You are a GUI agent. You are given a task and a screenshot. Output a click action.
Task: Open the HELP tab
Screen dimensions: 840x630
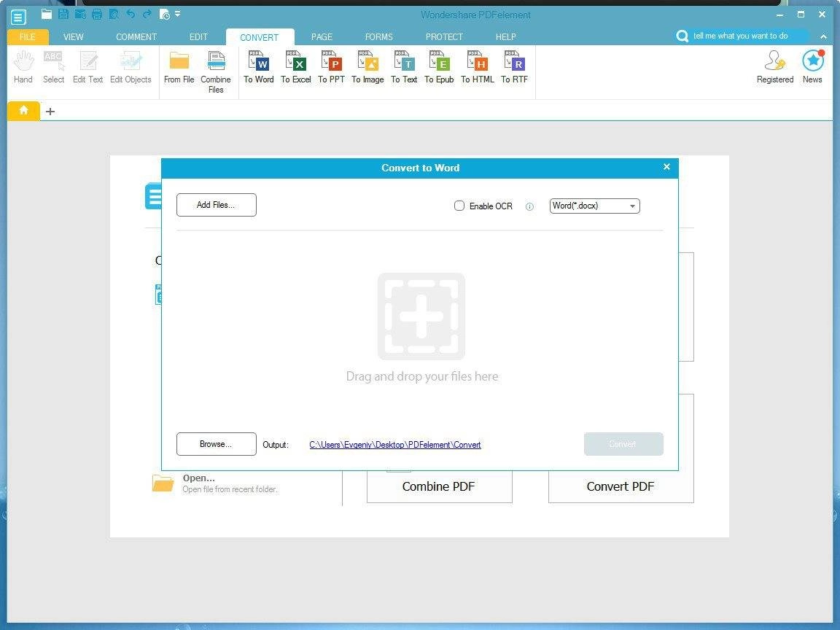click(x=506, y=37)
